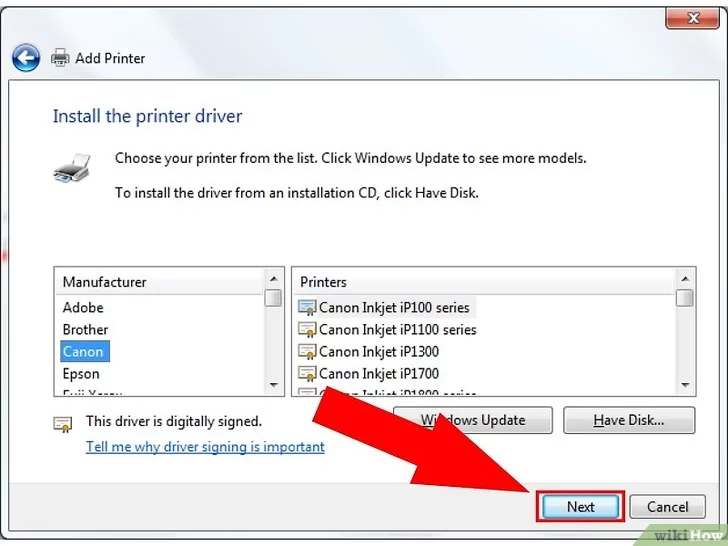The height and width of the screenshot is (546, 728).
Task: Click the signed icon beside Canon Inkjet iP1100 series
Action: pyautogui.click(x=307, y=330)
